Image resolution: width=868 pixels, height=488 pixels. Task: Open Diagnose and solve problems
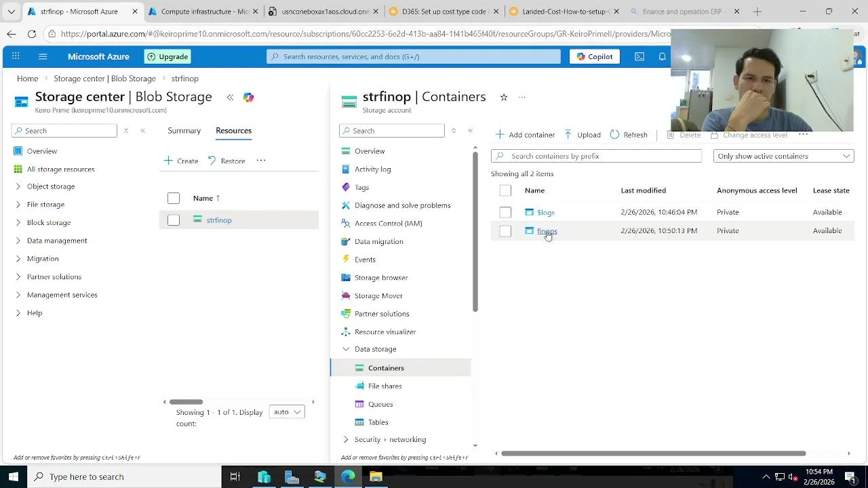point(402,205)
